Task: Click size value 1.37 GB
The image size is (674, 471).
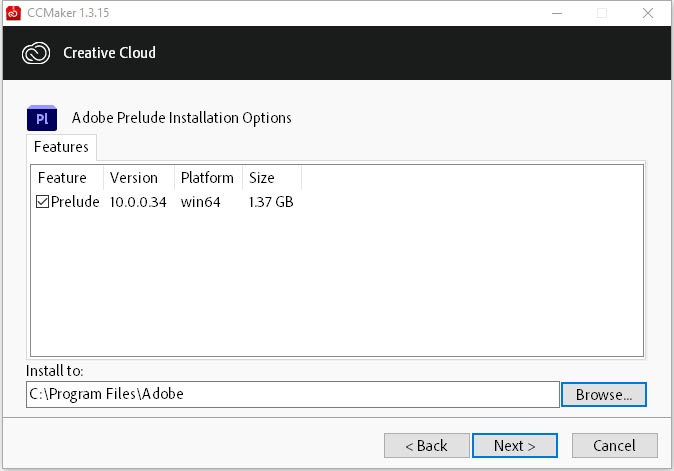Action: point(271,202)
